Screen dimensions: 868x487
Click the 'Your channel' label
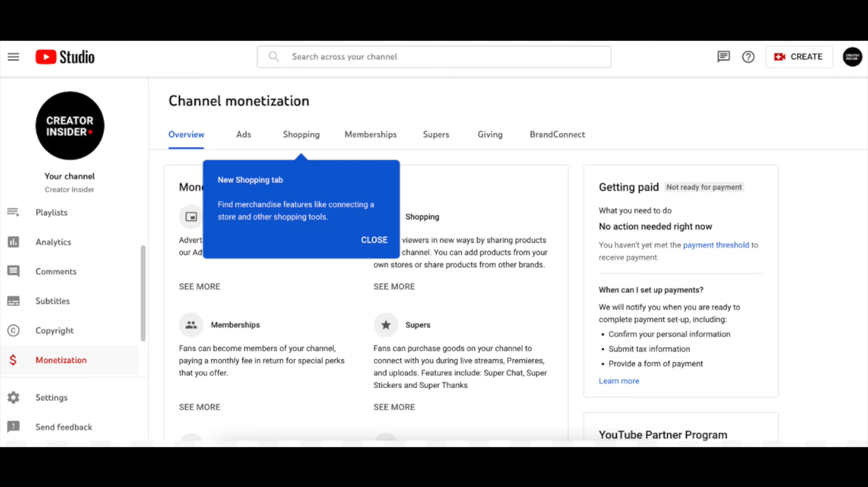point(70,176)
